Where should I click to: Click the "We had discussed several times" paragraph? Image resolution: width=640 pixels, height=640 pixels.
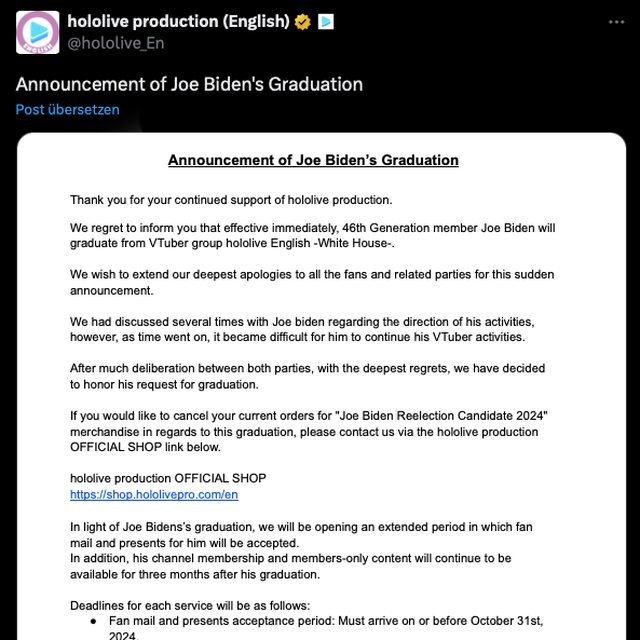point(311,329)
